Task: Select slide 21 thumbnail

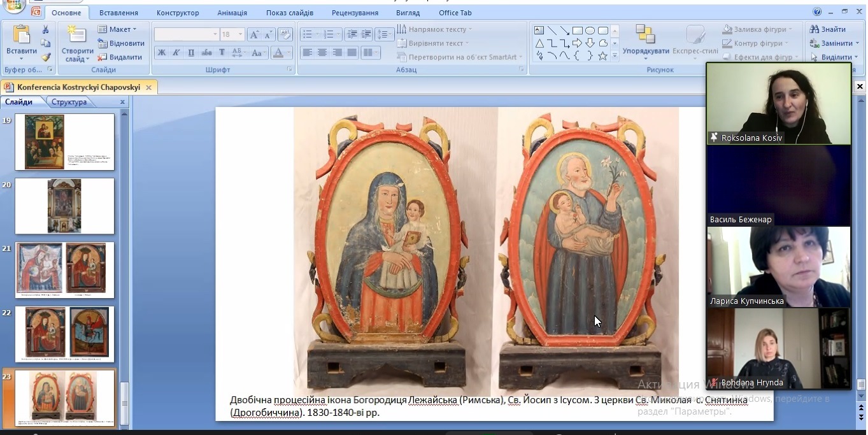Action: click(64, 270)
